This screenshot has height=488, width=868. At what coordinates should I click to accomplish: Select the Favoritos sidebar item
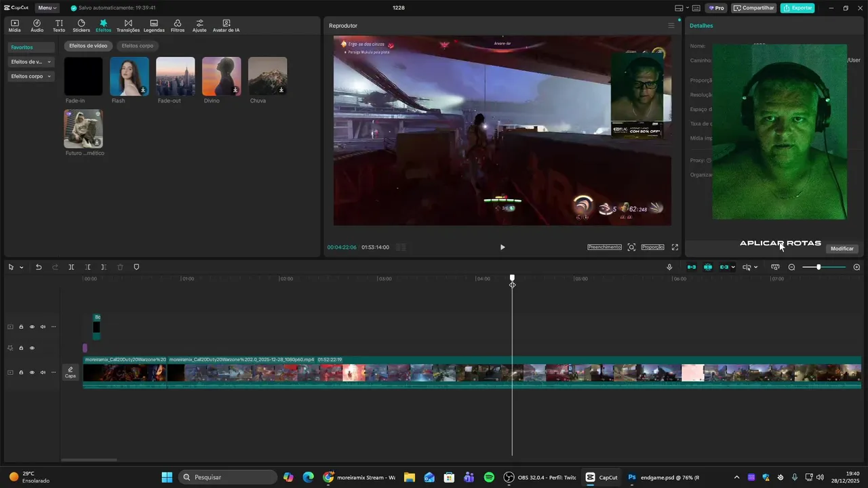(x=31, y=47)
